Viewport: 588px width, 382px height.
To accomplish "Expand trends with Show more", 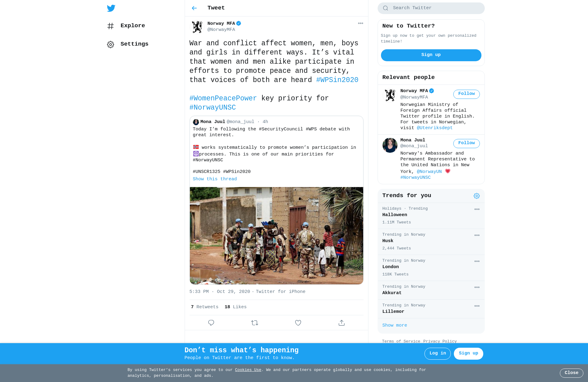I will (x=394, y=325).
